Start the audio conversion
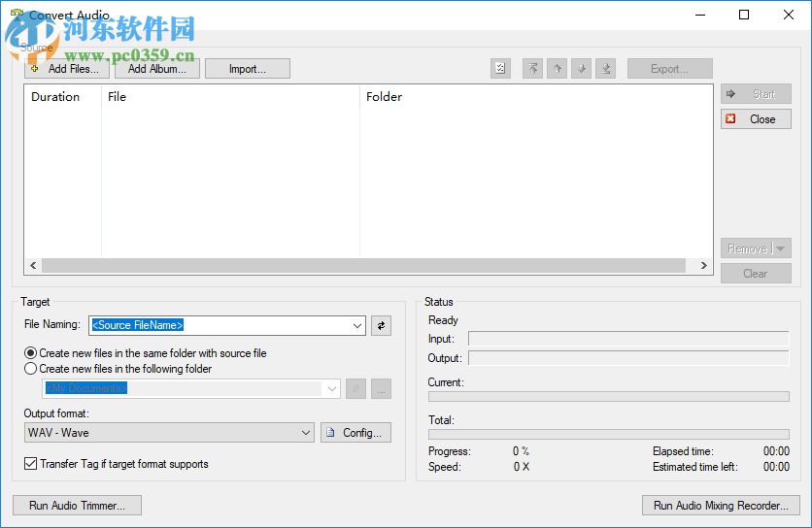The width and height of the screenshot is (812, 528). click(x=756, y=94)
